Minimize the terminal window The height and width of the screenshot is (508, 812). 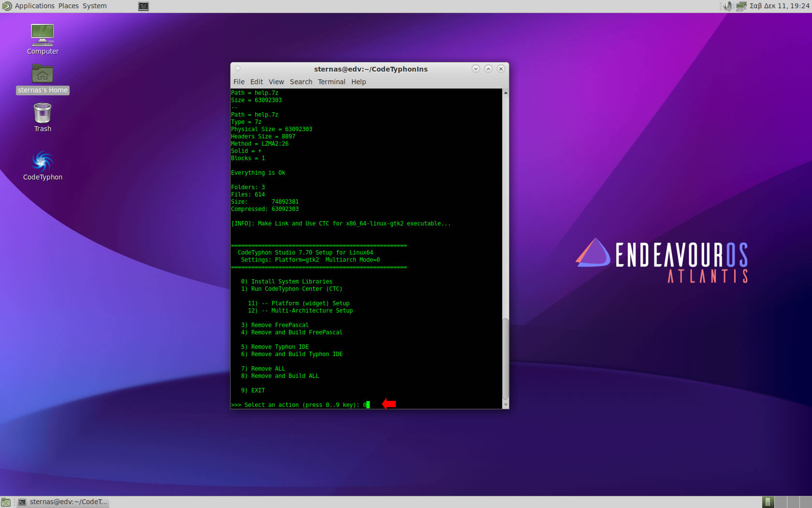coord(476,69)
